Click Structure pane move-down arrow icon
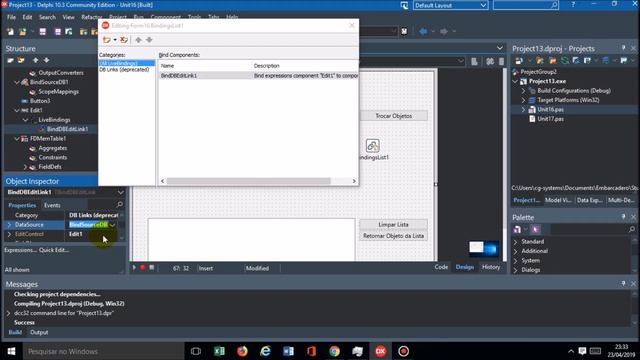Screen dimensions: 640x360 pos(47,60)
